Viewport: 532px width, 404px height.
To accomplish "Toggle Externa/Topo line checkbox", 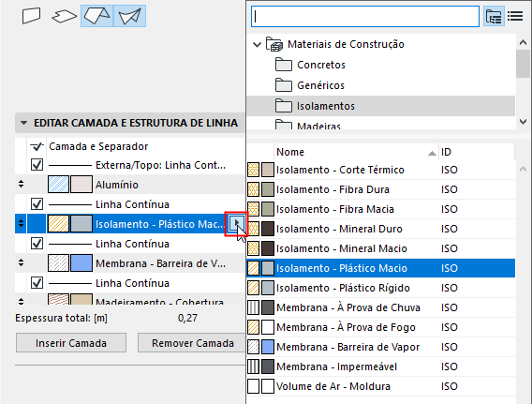I will pyautogui.click(x=37, y=165).
